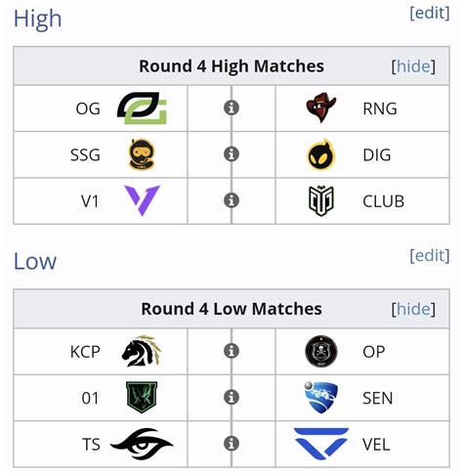The height and width of the screenshot is (476, 463).
Task: Click the Orlando Pirates skull logo
Action: click(x=321, y=351)
